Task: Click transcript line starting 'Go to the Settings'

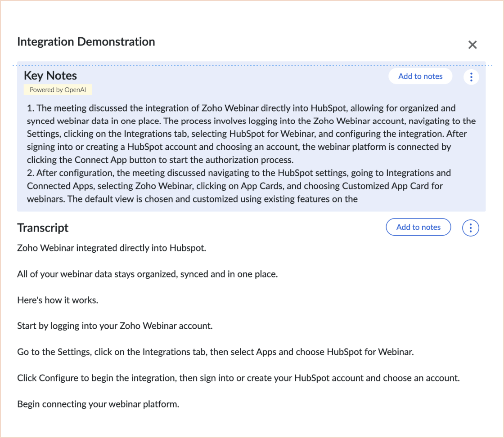Action: point(215,352)
